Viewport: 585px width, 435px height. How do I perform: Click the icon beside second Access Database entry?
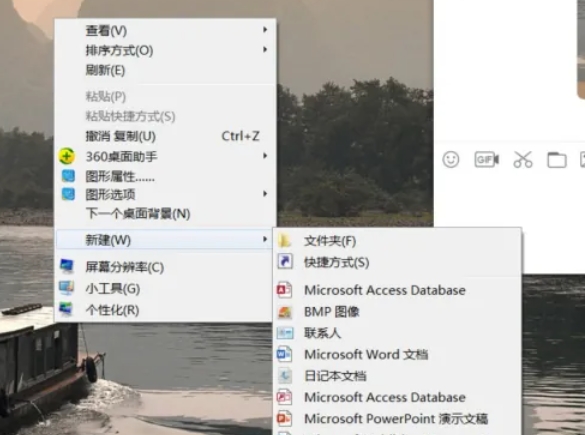pos(284,397)
